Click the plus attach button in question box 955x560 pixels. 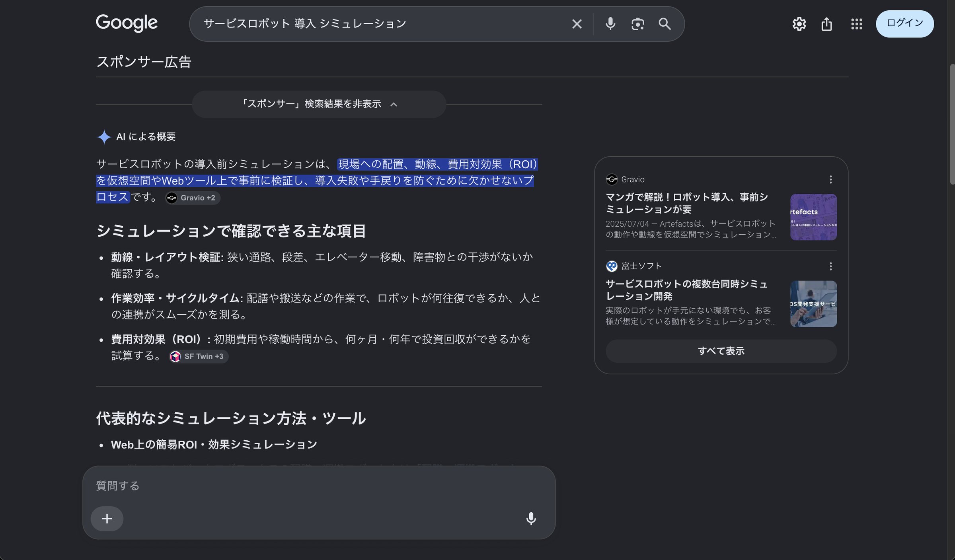click(107, 519)
